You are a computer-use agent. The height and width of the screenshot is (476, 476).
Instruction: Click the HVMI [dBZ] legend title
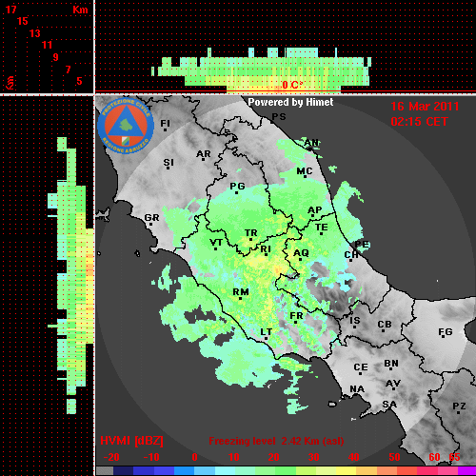[x=131, y=441]
